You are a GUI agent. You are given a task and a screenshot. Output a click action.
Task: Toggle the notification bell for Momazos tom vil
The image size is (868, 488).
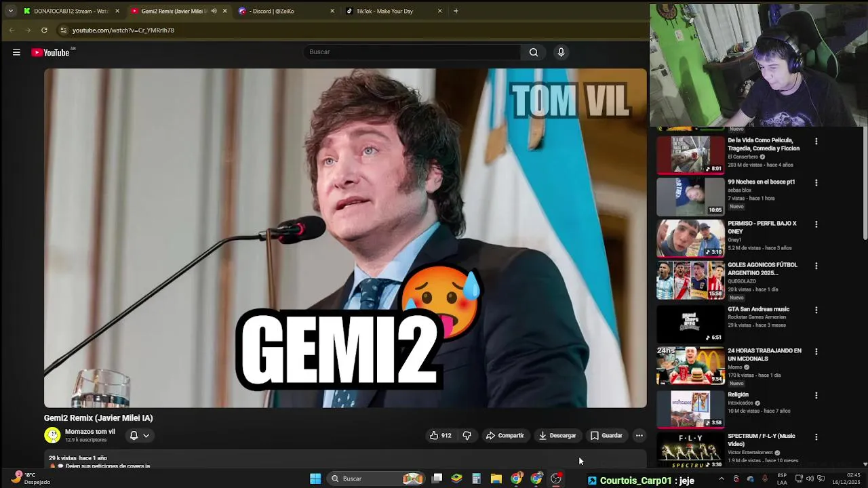134,436
